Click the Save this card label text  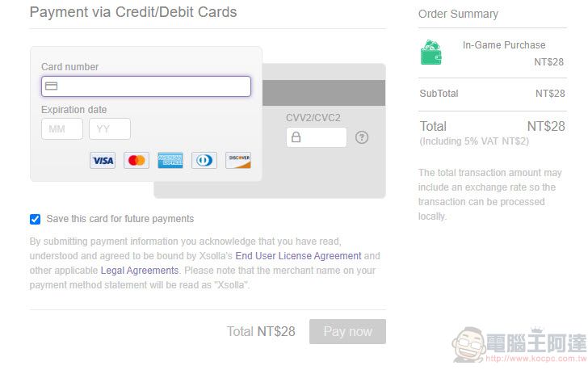click(x=120, y=219)
